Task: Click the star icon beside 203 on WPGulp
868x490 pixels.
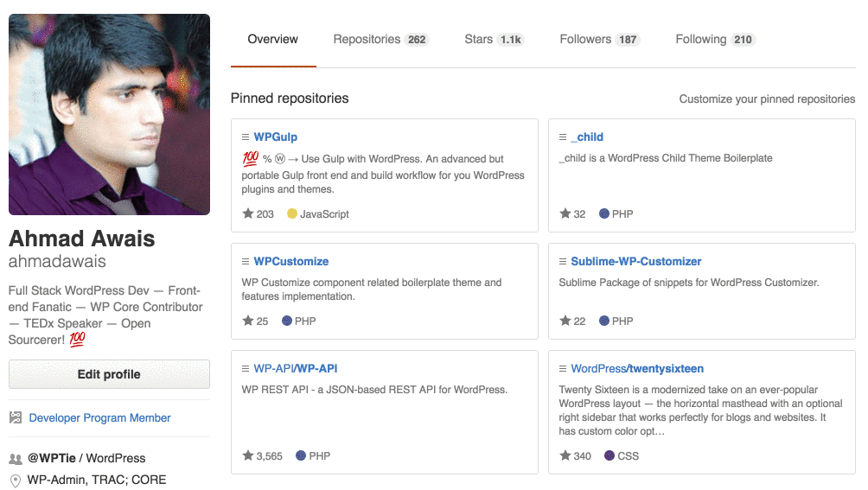Action: pos(248,213)
